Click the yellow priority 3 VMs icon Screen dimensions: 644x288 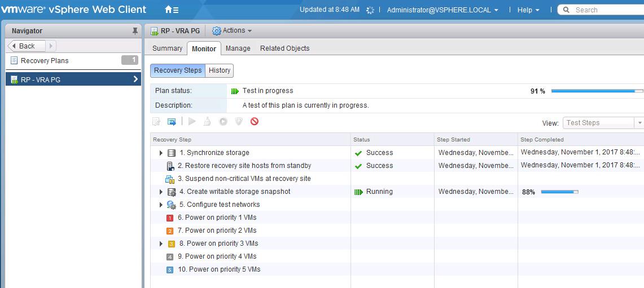pos(172,243)
